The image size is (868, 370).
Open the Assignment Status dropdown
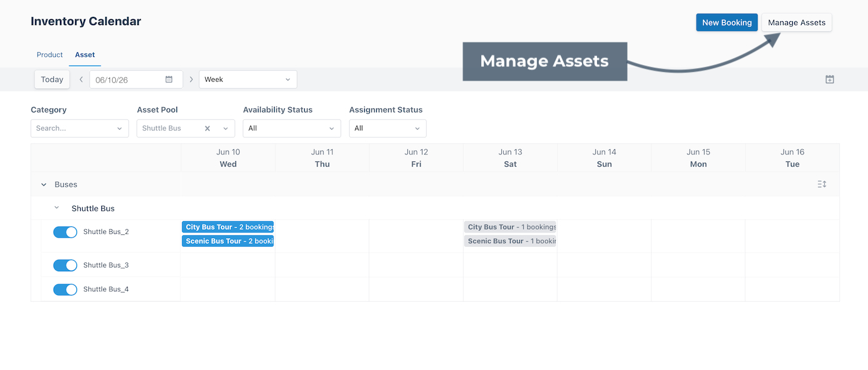click(387, 128)
